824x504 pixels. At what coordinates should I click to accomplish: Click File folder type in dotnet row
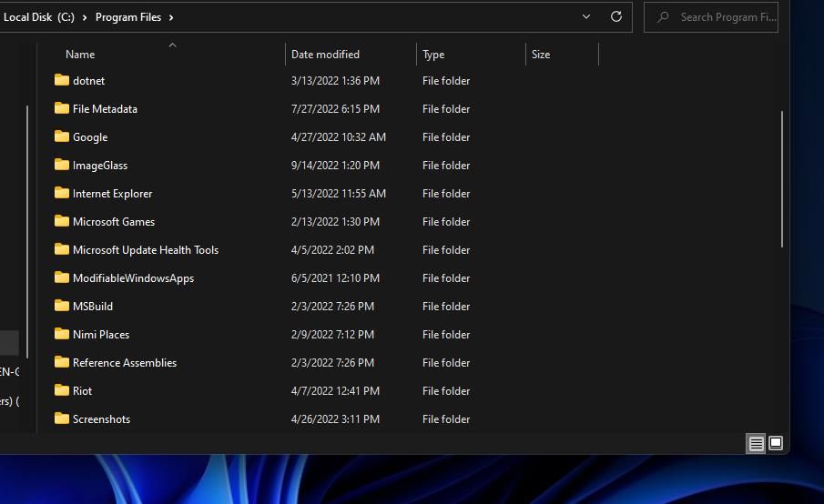pyautogui.click(x=446, y=80)
